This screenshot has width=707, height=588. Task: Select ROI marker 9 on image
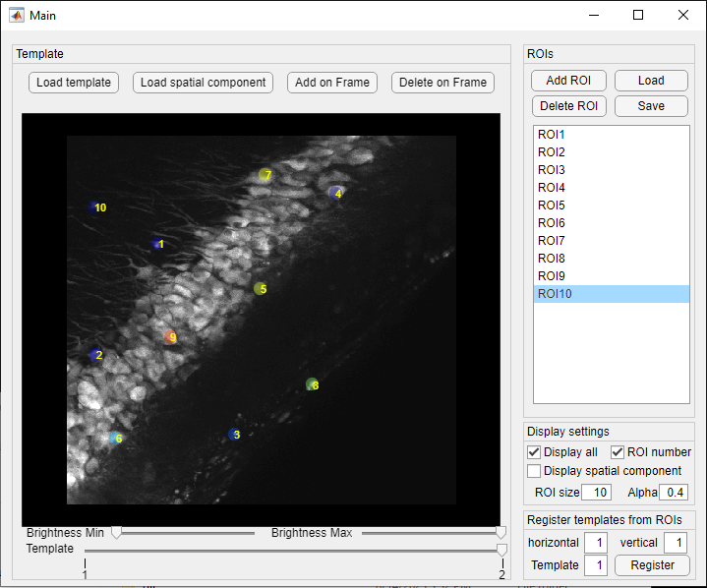click(170, 337)
